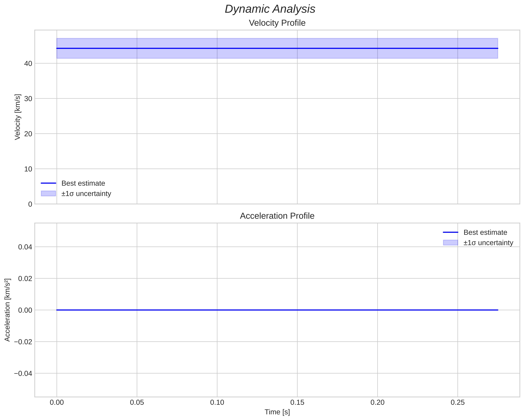Click 'Best estimate' label in velocity legend

83,183
